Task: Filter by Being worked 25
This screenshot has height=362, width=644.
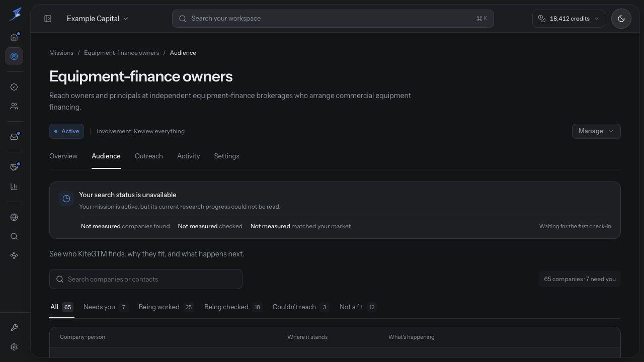Action: [166, 307]
